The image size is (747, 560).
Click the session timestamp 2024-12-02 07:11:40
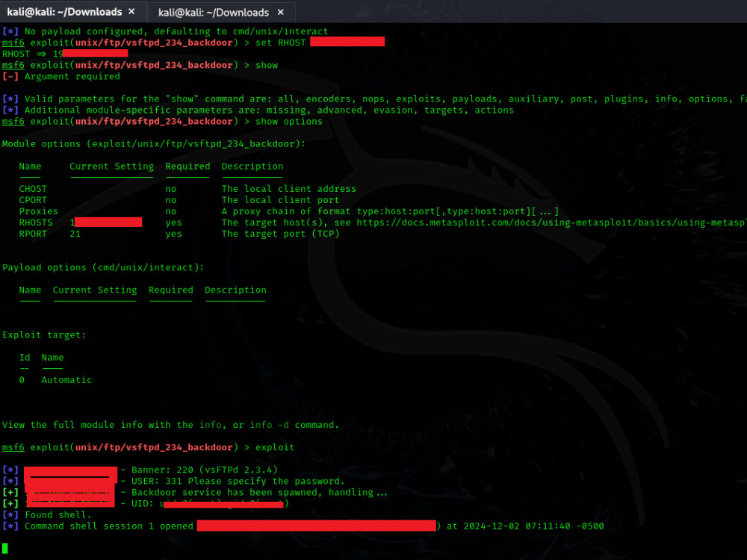[x=517, y=526]
